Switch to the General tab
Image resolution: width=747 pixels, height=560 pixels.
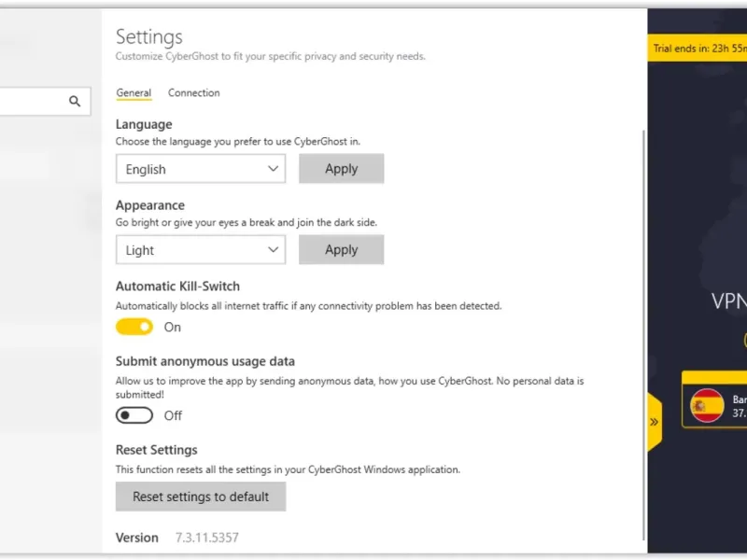pyautogui.click(x=134, y=92)
